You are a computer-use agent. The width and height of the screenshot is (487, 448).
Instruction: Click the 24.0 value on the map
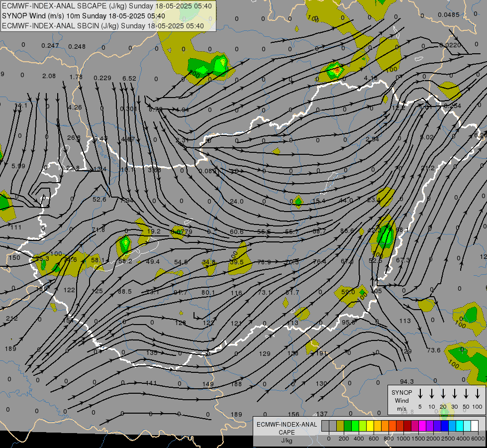point(237,202)
